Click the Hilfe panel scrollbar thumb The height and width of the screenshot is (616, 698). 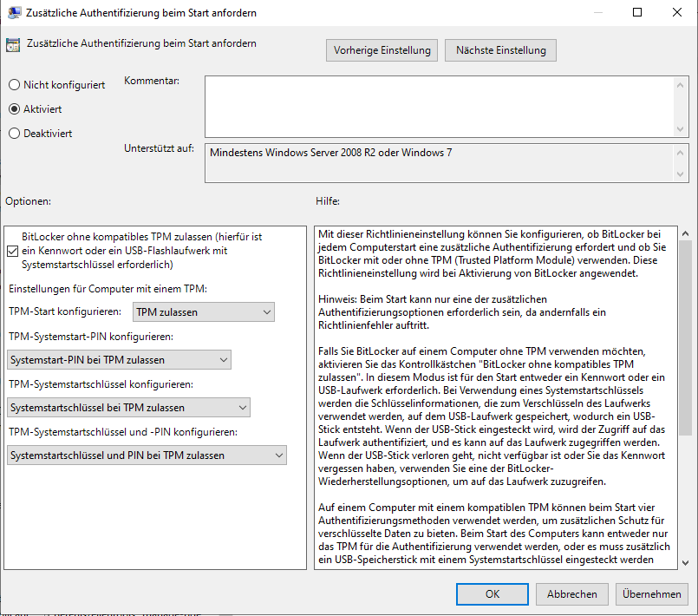685,338
